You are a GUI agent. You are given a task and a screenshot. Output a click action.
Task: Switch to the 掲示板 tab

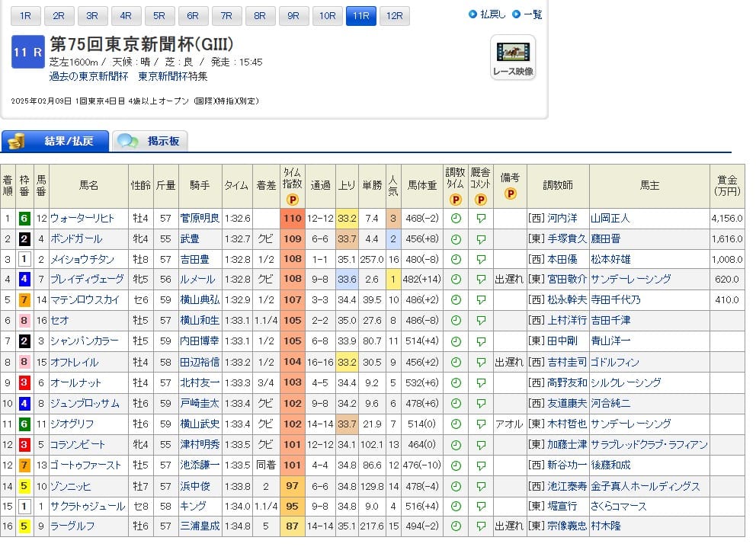(150, 142)
